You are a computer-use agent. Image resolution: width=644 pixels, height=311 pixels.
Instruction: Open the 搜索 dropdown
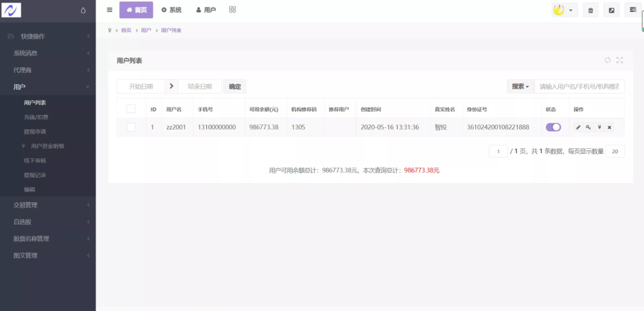(x=520, y=86)
